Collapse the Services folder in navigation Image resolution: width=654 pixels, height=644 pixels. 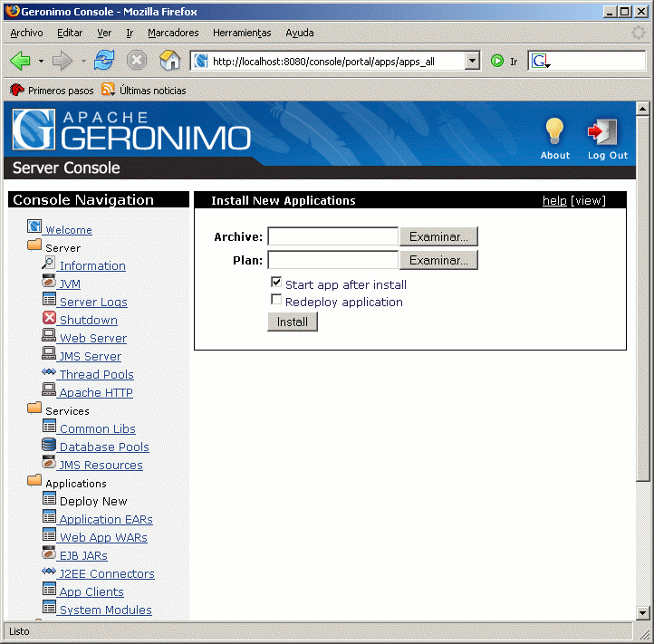tap(34, 408)
